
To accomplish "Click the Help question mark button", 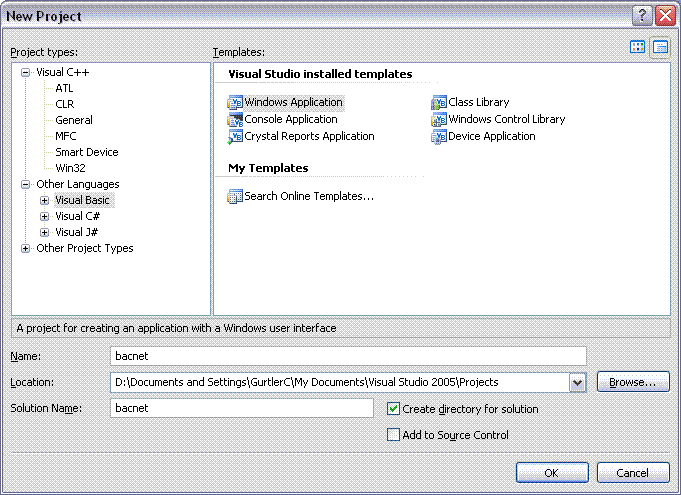I will tap(642, 16).
